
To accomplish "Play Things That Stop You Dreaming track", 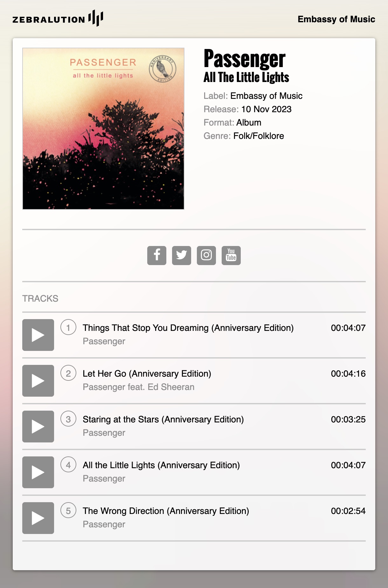I will [x=38, y=335].
